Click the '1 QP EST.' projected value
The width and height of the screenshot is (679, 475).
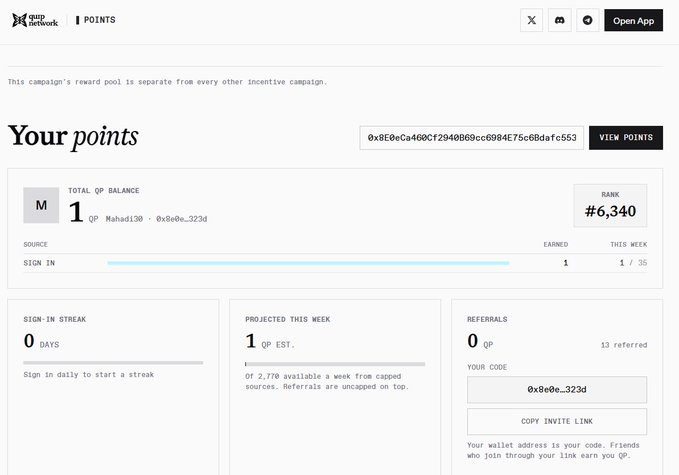click(x=270, y=342)
